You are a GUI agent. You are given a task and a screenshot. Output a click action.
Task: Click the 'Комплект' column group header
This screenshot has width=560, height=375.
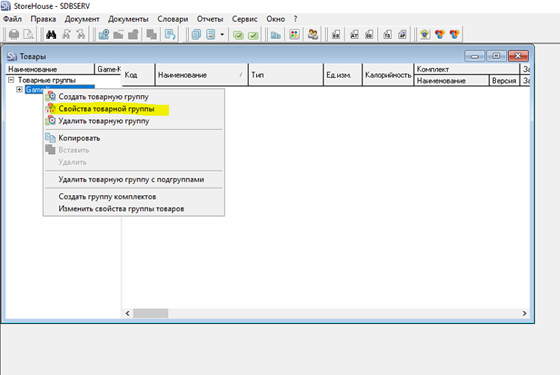pos(466,69)
